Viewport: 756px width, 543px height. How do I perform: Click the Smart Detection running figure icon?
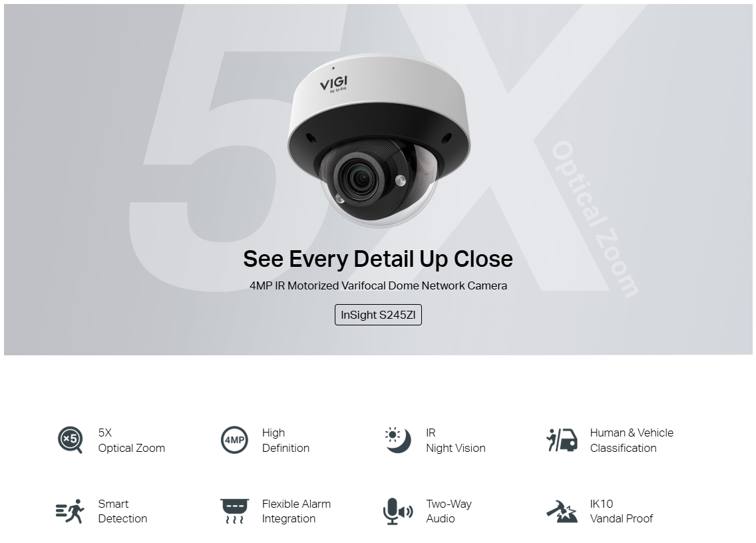coord(70,511)
